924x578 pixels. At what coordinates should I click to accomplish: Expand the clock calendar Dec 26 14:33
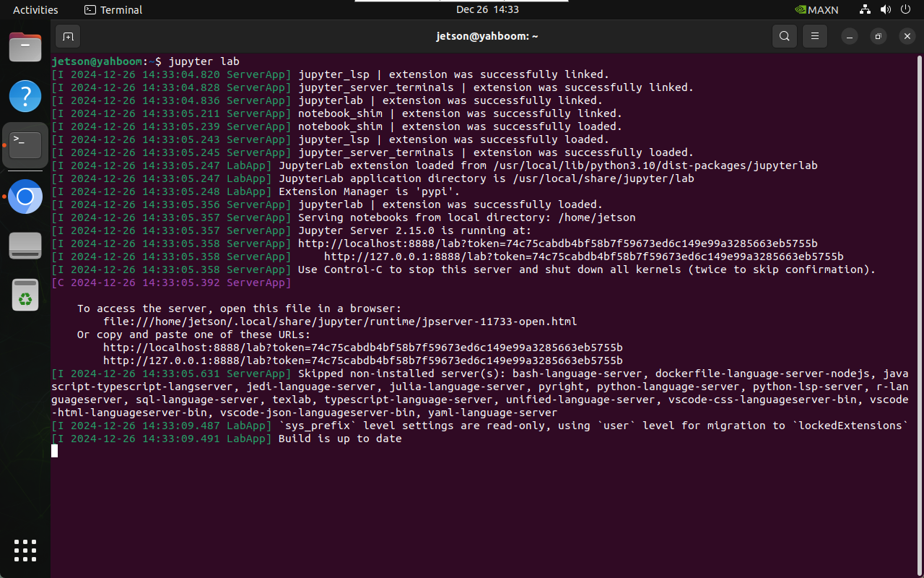(x=487, y=9)
